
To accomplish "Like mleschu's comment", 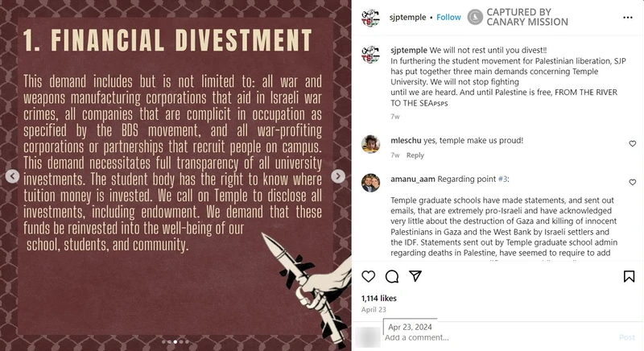I will pyautogui.click(x=632, y=143).
